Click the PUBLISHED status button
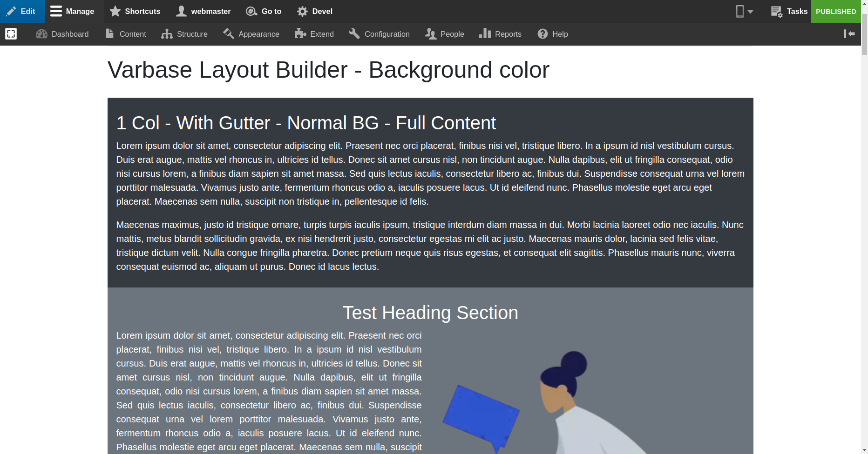This screenshot has height=454, width=868. 836,11
